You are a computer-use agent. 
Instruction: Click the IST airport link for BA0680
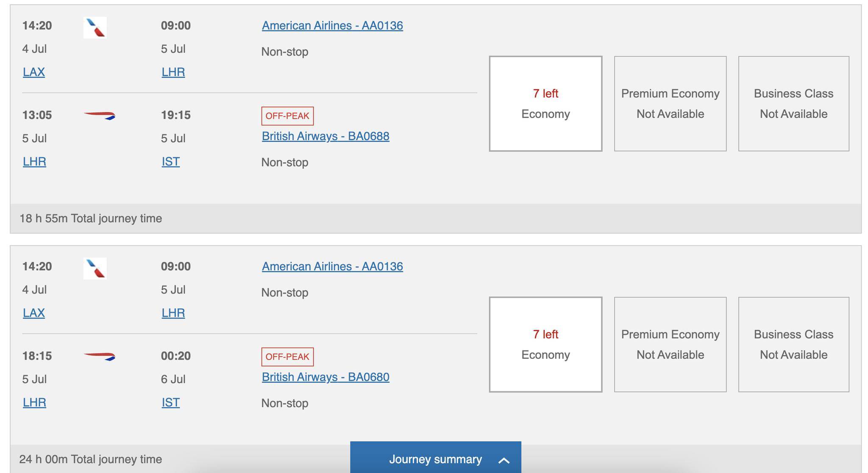170,403
